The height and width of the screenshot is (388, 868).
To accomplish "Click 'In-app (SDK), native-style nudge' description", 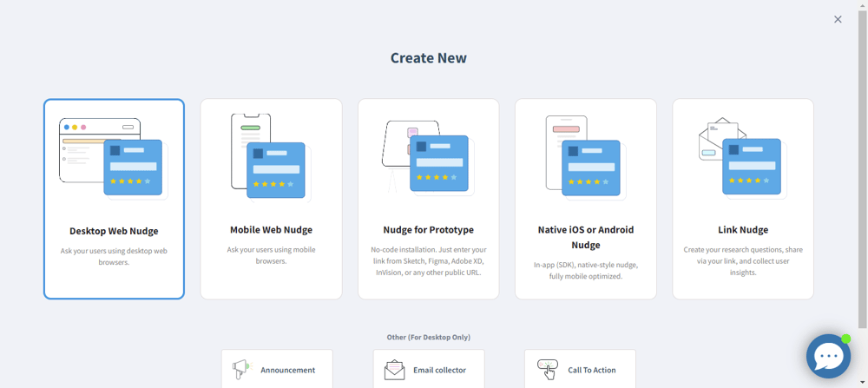I will (586, 270).
